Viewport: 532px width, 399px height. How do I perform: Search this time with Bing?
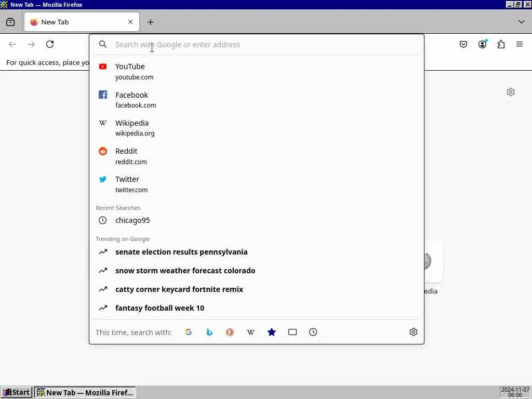(x=209, y=332)
